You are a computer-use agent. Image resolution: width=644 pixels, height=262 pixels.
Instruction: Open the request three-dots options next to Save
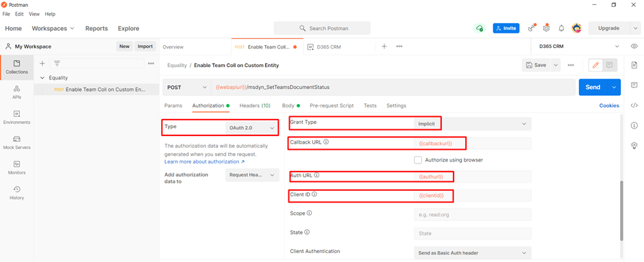click(x=571, y=65)
